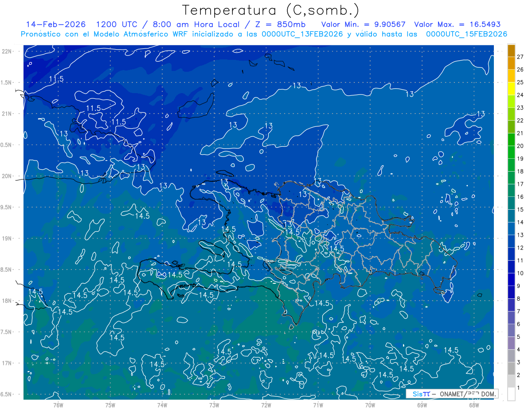Click the '74W' longitude axis label

pyautogui.click(x=162, y=405)
